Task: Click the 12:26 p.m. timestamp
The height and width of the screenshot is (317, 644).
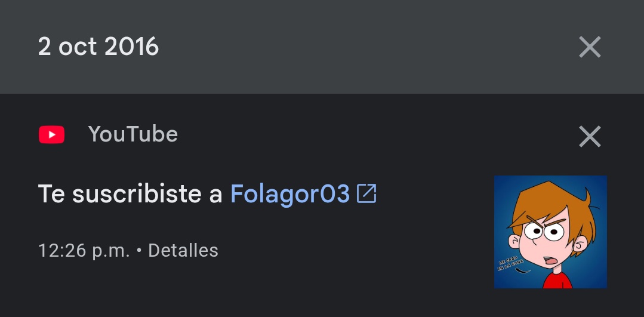Action: pyautogui.click(x=84, y=251)
